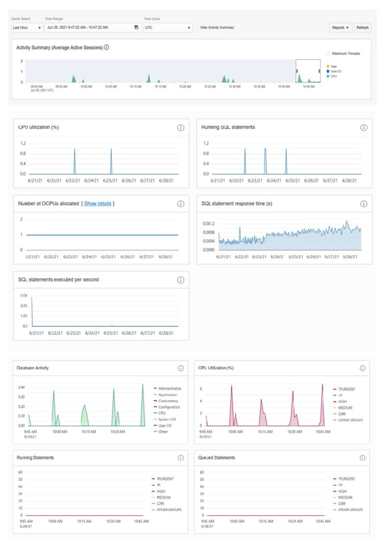
Task: Open the Quick Select dropdown
Action: tap(27, 28)
